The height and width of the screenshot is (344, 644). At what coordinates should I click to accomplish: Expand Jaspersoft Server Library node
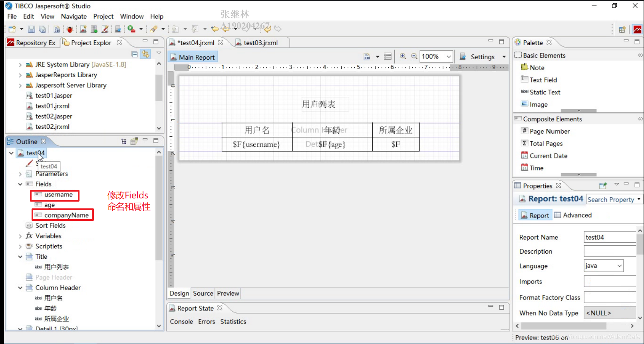pos(20,85)
